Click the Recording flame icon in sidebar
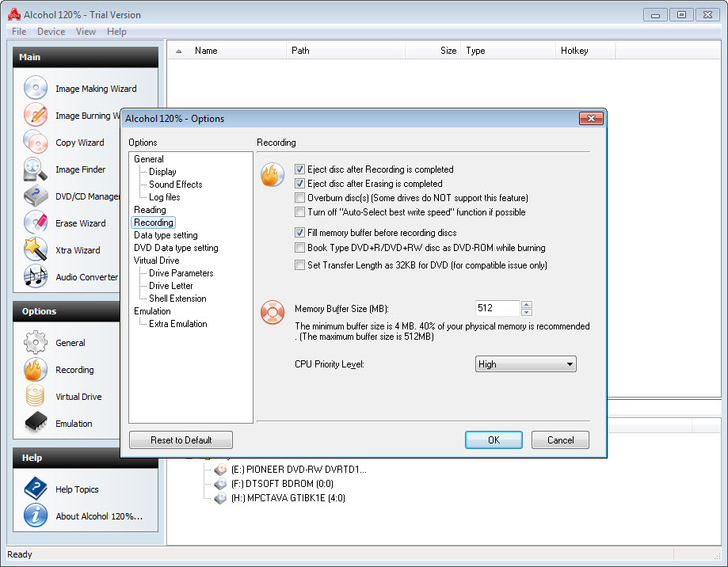This screenshot has width=728, height=567. tap(36, 369)
